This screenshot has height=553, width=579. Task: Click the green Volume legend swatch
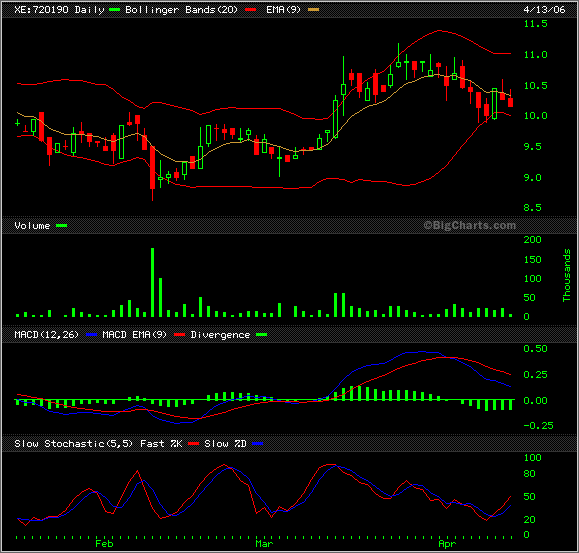click(61, 226)
